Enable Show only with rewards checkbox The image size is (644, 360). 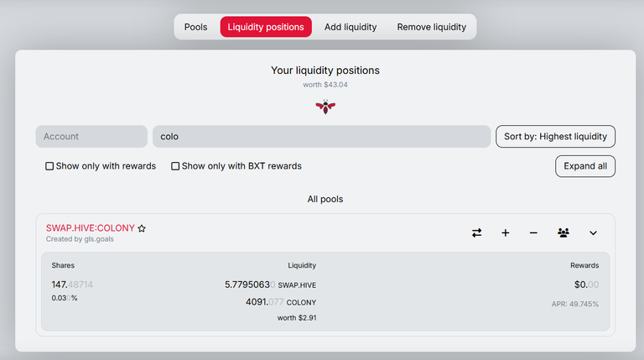click(49, 166)
